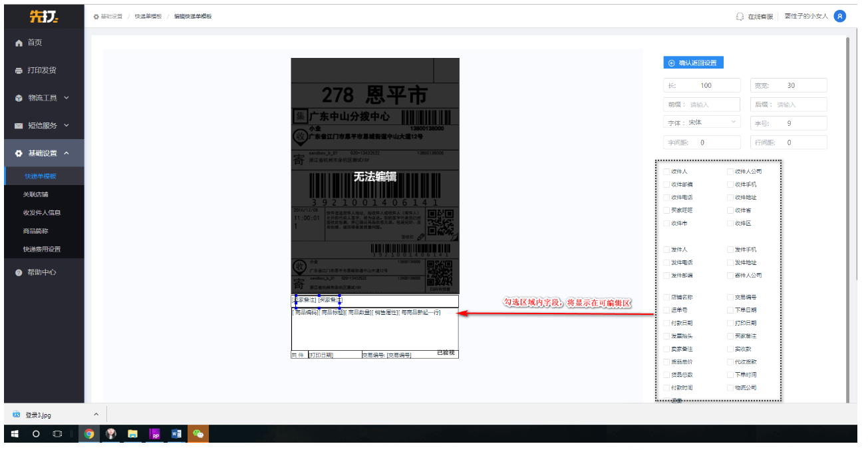Open File Explorer from the taskbar
The image size is (868, 450).
pos(133,433)
